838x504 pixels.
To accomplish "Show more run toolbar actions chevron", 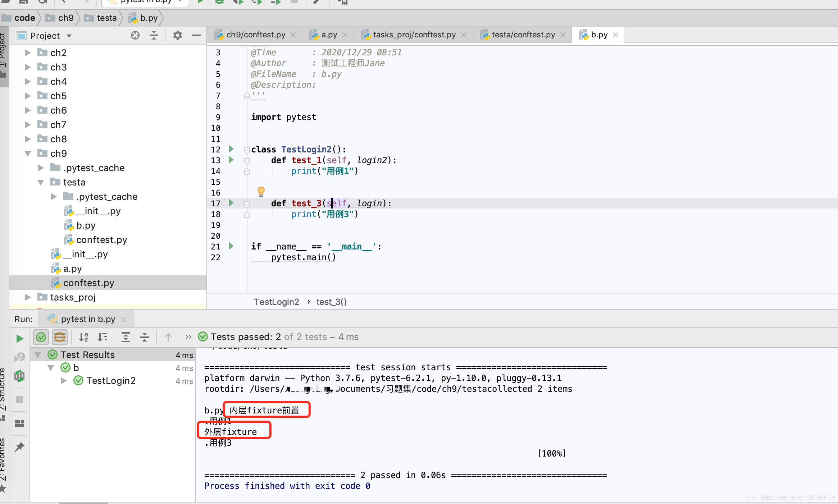I will [188, 337].
